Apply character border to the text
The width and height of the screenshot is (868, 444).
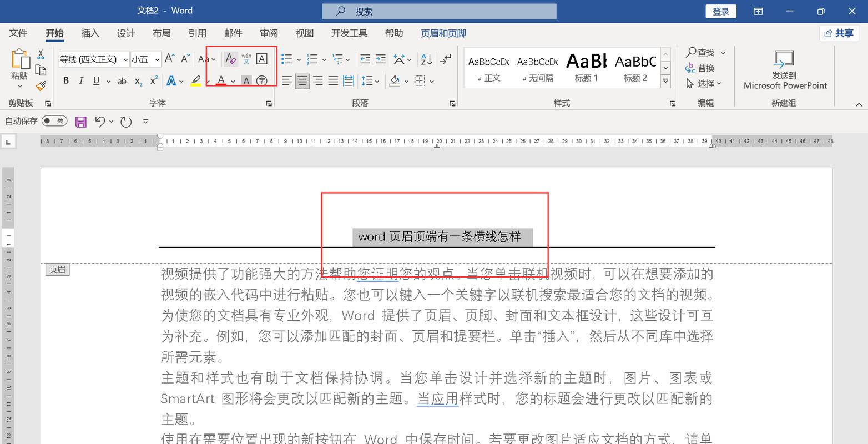[262, 59]
